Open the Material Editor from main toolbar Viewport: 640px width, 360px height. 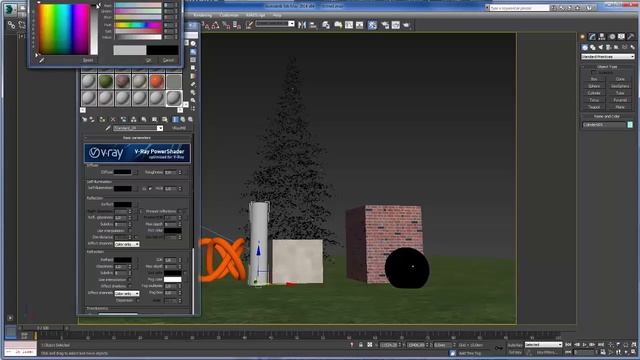point(372,25)
